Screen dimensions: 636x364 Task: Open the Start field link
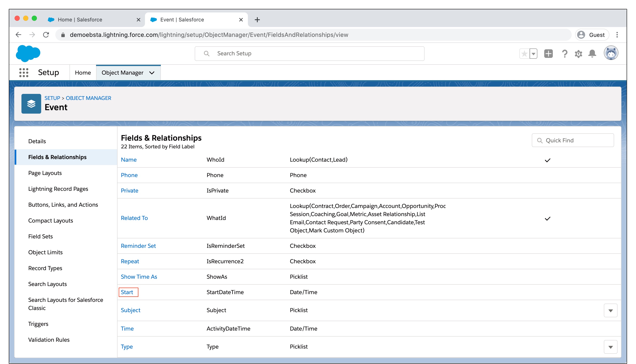pyautogui.click(x=127, y=292)
